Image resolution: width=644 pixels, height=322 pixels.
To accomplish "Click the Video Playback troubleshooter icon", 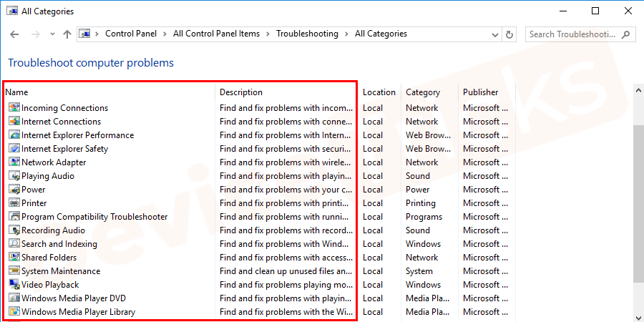I will [x=14, y=285].
